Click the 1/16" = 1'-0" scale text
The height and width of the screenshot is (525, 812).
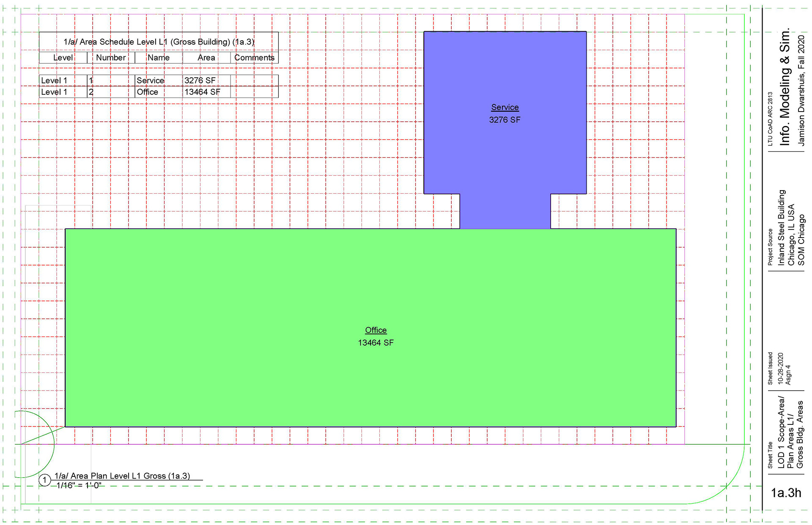(x=79, y=486)
